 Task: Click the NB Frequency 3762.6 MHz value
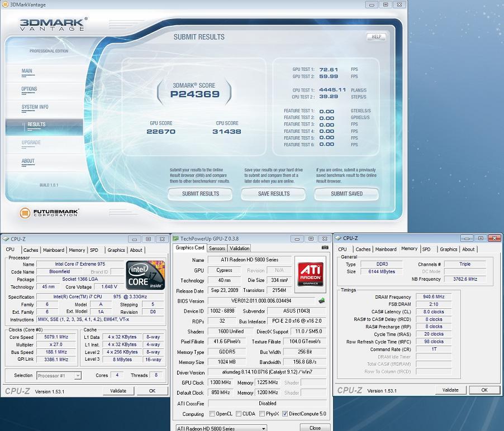point(465,279)
